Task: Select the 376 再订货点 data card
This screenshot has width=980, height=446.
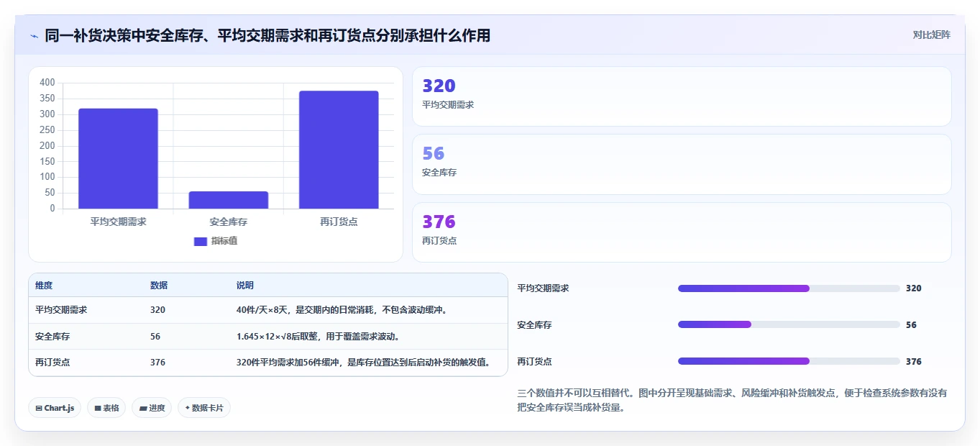Action: pos(682,232)
